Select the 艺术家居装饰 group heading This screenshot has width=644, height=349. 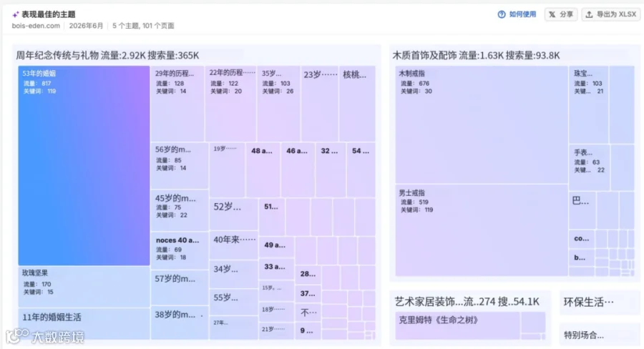(x=467, y=303)
